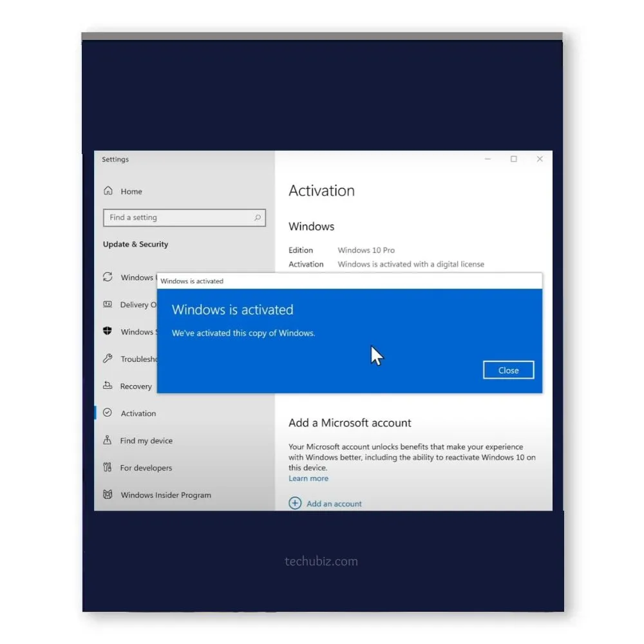Click the plus icon beside Add an account
Image resolution: width=644 pixels, height=644 pixels.
(295, 504)
